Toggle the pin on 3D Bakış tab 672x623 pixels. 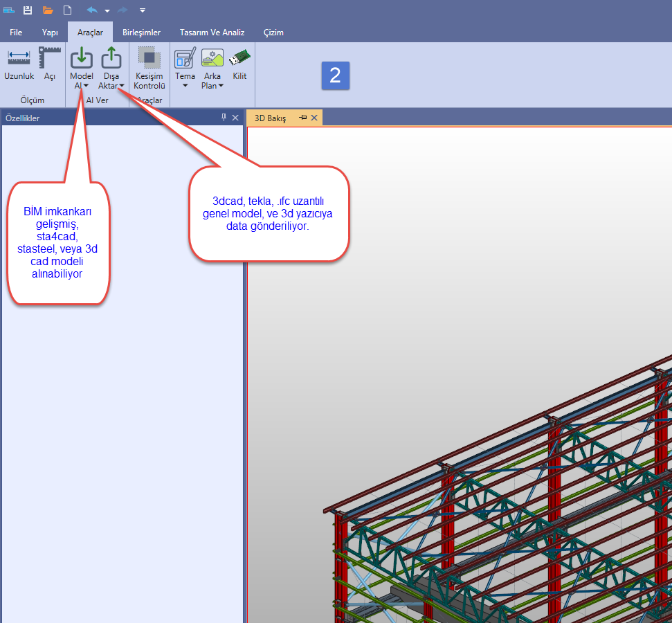pyautogui.click(x=302, y=118)
